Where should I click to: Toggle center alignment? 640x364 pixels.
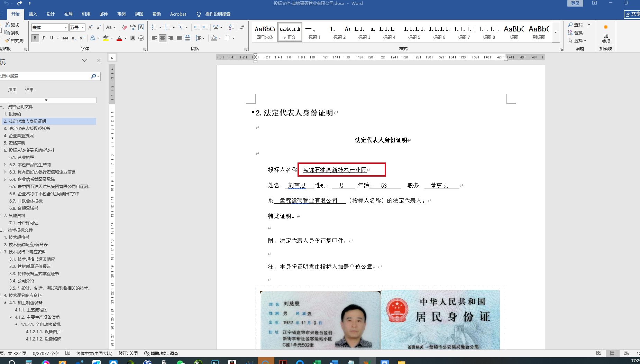tap(163, 38)
